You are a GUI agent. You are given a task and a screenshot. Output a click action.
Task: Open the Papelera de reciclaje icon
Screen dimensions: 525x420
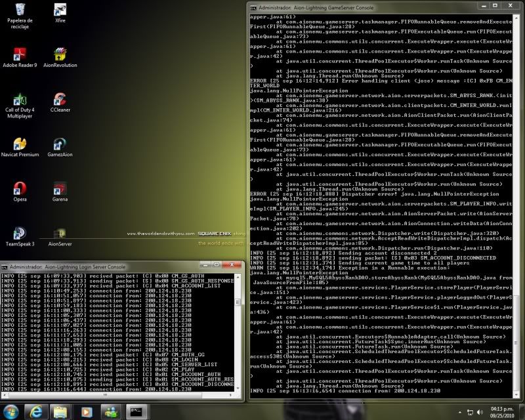point(20,11)
